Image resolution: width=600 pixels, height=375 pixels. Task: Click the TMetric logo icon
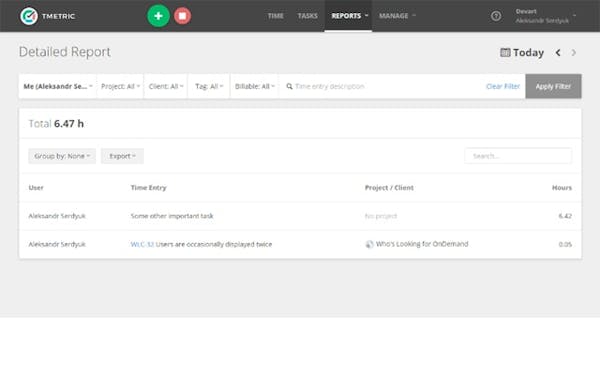(29, 16)
